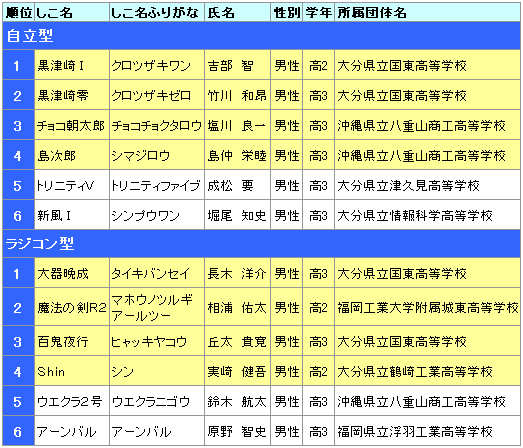Screen dimensions: 523x448
Task: Click the robot name 新風Ⅰ
Action: tap(54, 216)
